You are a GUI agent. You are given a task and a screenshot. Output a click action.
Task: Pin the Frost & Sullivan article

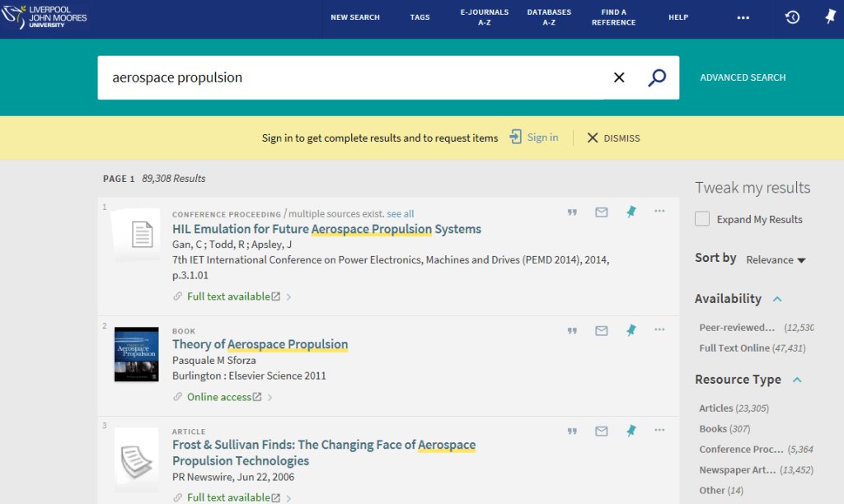[x=631, y=431]
